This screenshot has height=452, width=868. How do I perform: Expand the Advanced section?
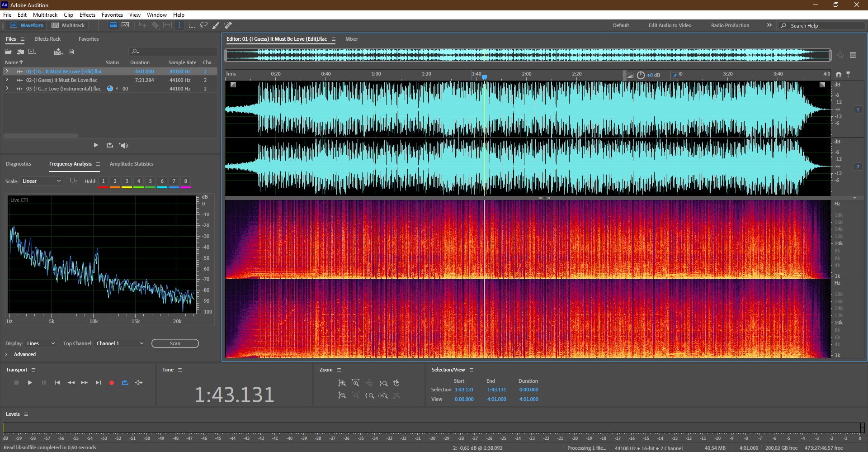pyautogui.click(x=6, y=354)
